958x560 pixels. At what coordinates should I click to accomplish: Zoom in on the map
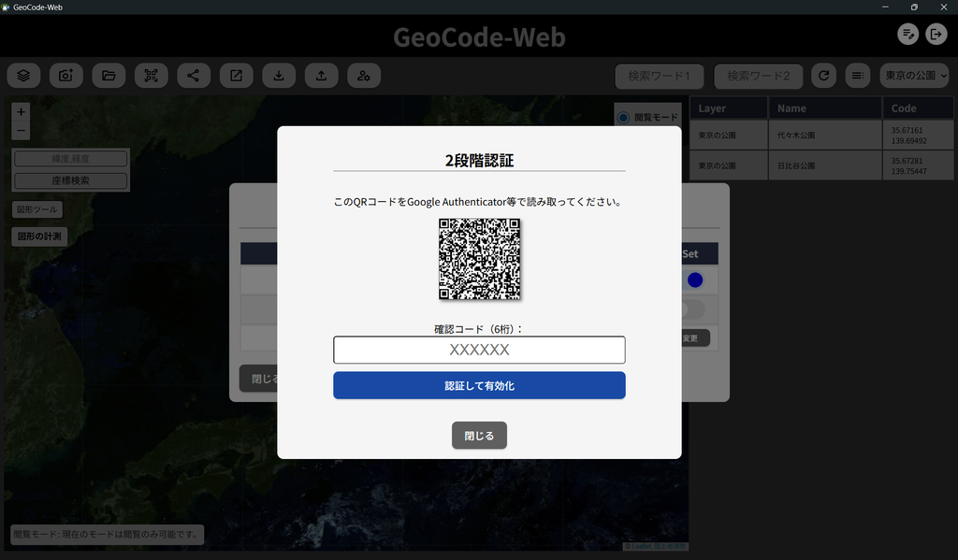pyautogui.click(x=21, y=112)
